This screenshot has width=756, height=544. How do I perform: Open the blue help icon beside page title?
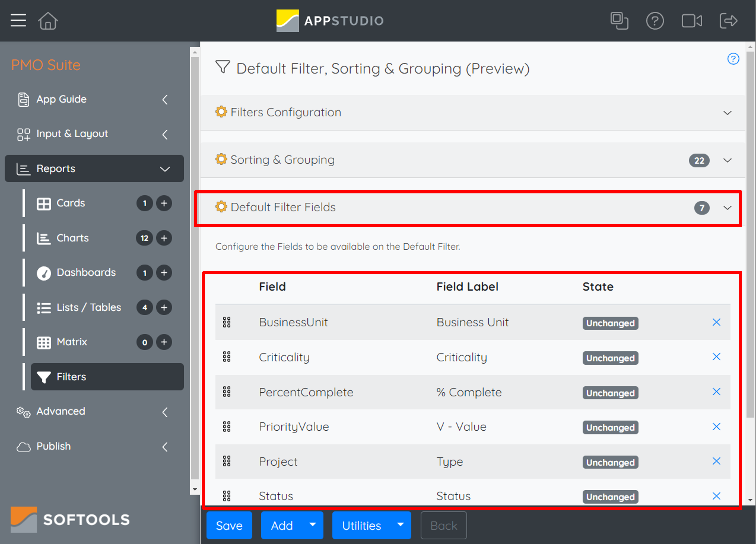click(x=733, y=59)
